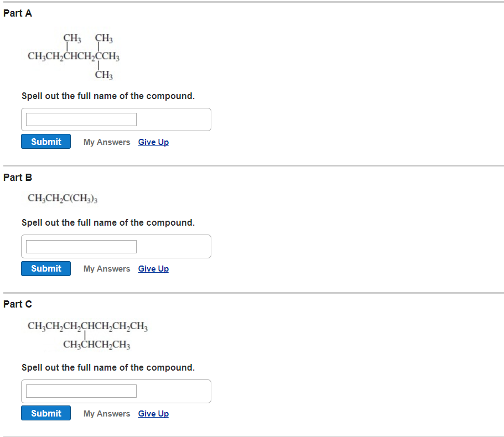Click the Spell out prompt in Part C
This screenshot has width=504, height=437.
(108, 367)
